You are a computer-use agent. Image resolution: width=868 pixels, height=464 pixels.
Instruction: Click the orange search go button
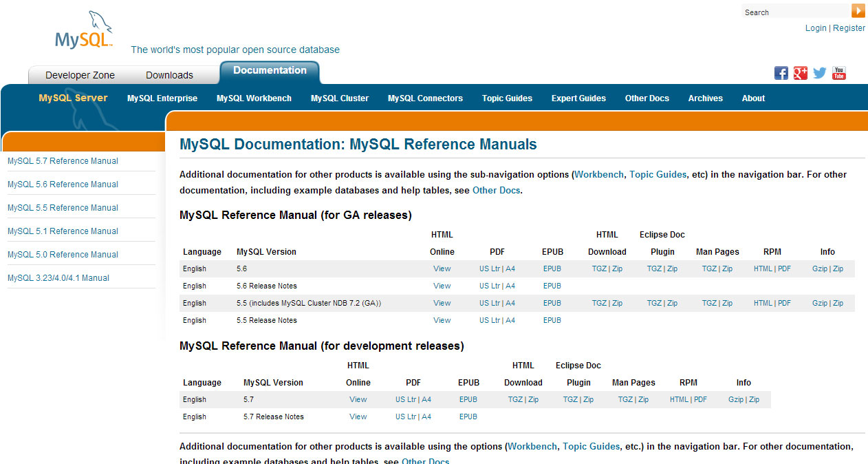click(858, 10)
